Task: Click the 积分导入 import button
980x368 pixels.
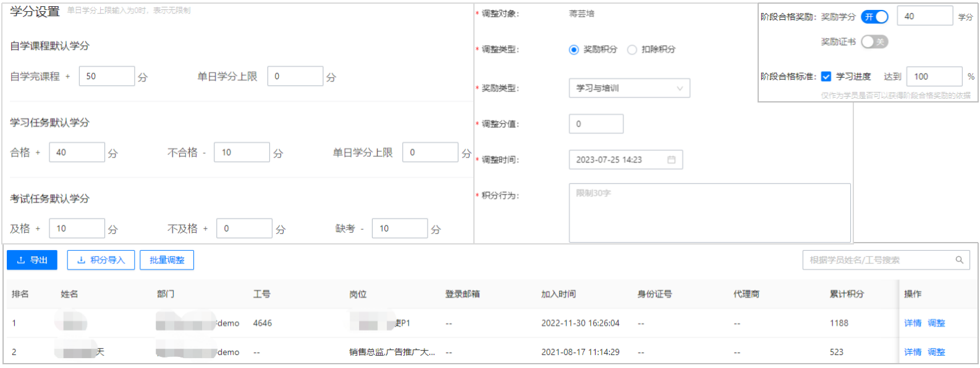Action: 101,260
